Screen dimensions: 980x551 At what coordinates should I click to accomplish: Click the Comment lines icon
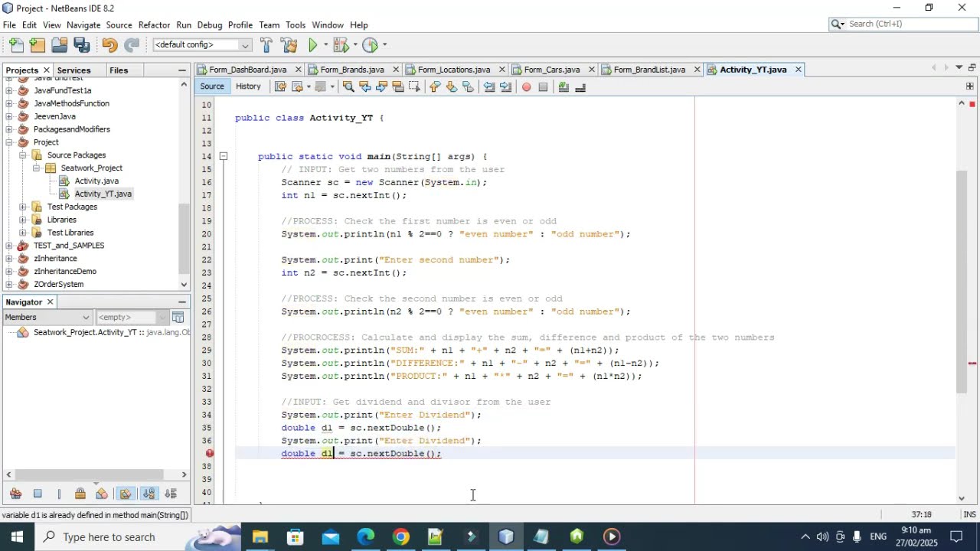tap(563, 86)
